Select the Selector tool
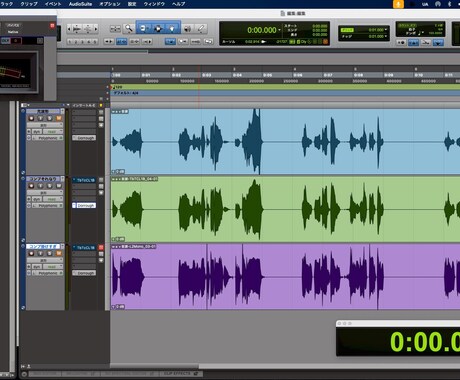 coord(158,29)
